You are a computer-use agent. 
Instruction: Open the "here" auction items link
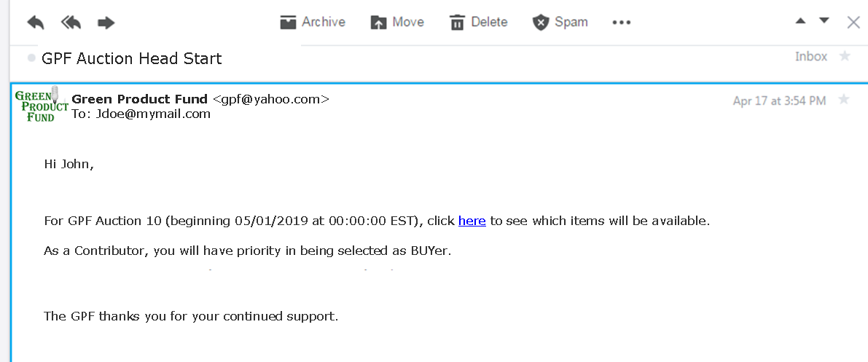point(472,221)
